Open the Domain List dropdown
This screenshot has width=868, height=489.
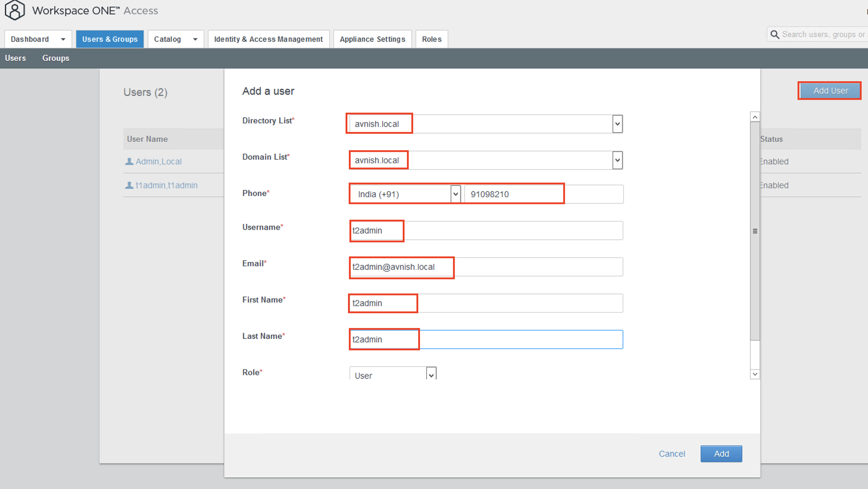pyautogui.click(x=617, y=160)
